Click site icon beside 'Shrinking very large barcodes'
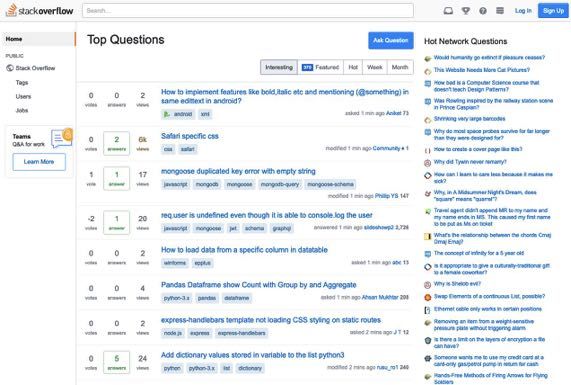Viewport: 571px width, 385px height. 428,120
